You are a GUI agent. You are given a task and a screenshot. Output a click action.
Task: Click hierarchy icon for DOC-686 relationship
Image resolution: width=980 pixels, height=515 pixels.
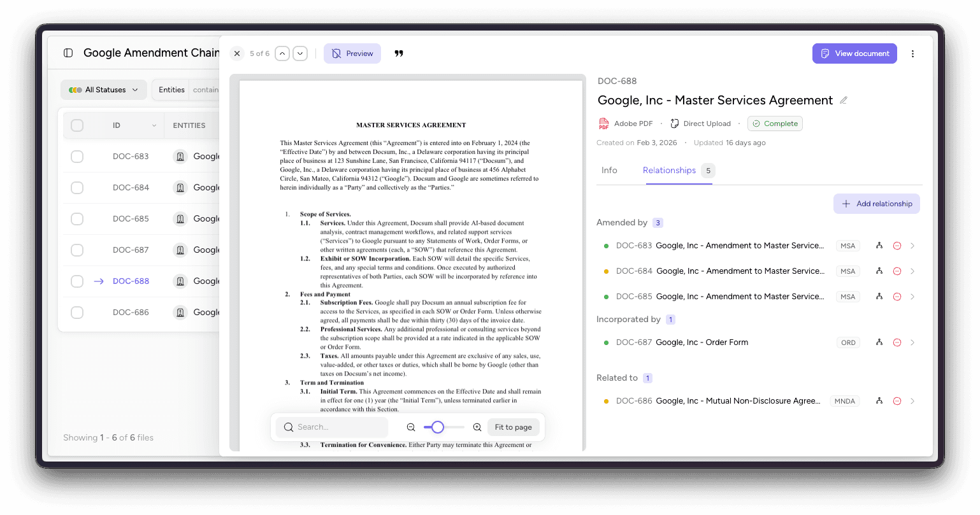[x=879, y=401]
